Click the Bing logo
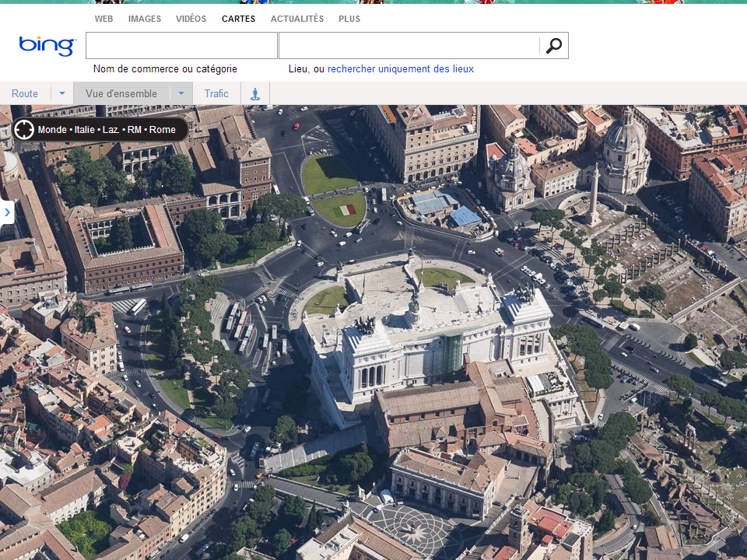This screenshot has height=560, width=747. (45, 45)
